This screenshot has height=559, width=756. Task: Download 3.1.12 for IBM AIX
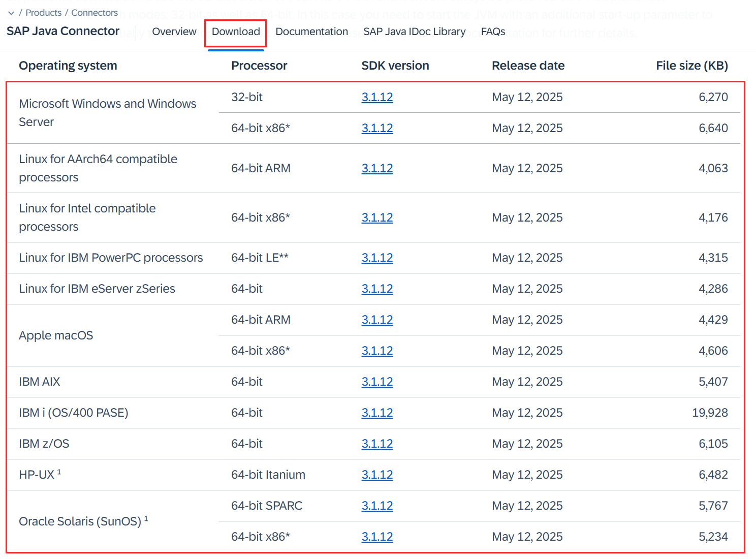[x=377, y=382]
